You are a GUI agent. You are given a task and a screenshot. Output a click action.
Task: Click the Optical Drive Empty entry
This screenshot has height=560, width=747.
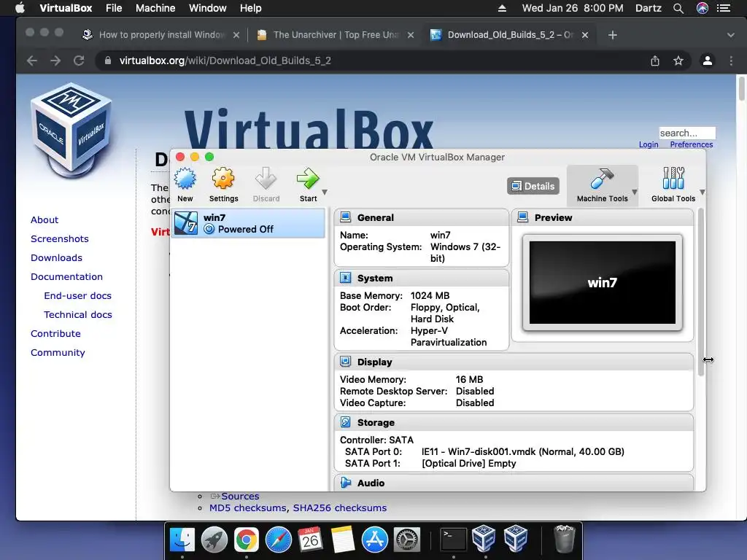click(469, 464)
